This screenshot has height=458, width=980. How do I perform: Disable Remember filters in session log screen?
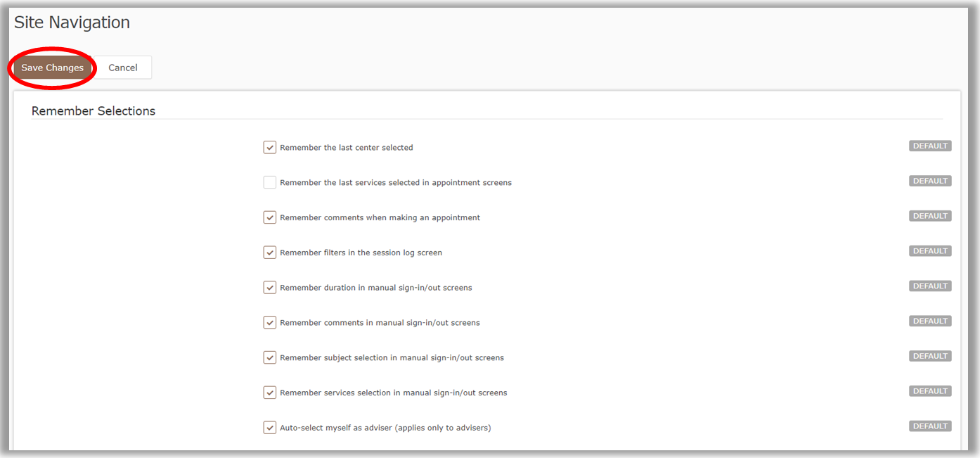pyautogui.click(x=270, y=253)
